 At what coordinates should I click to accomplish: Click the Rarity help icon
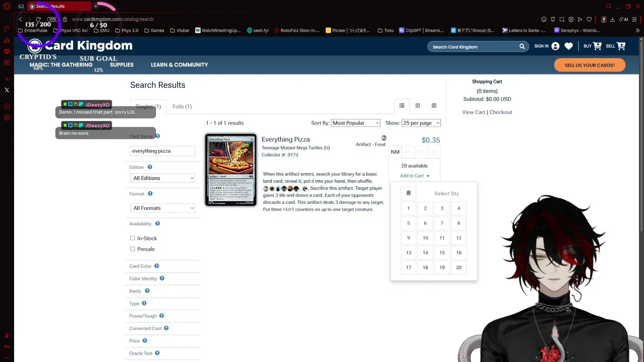(x=147, y=291)
